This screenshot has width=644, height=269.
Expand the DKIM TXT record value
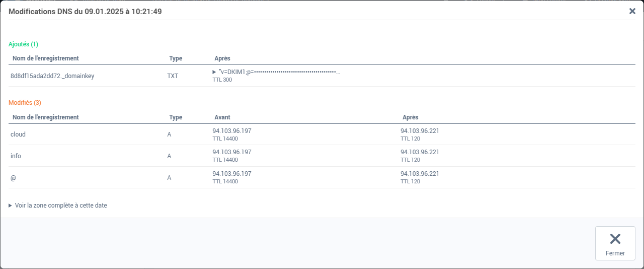(214, 72)
